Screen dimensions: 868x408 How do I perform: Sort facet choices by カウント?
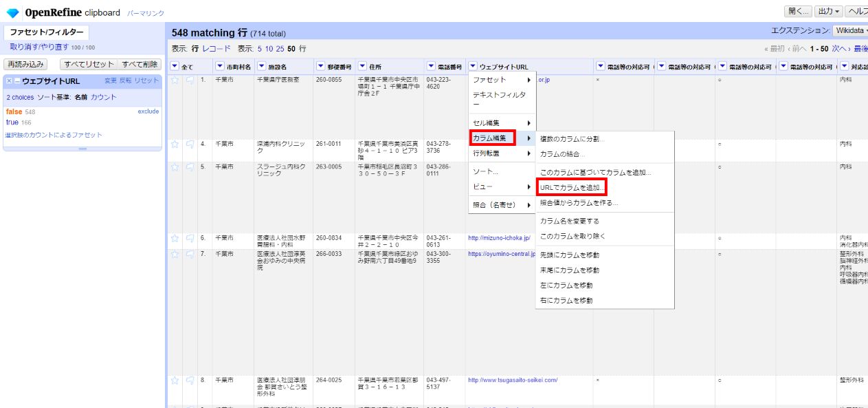(x=104, y=98)
